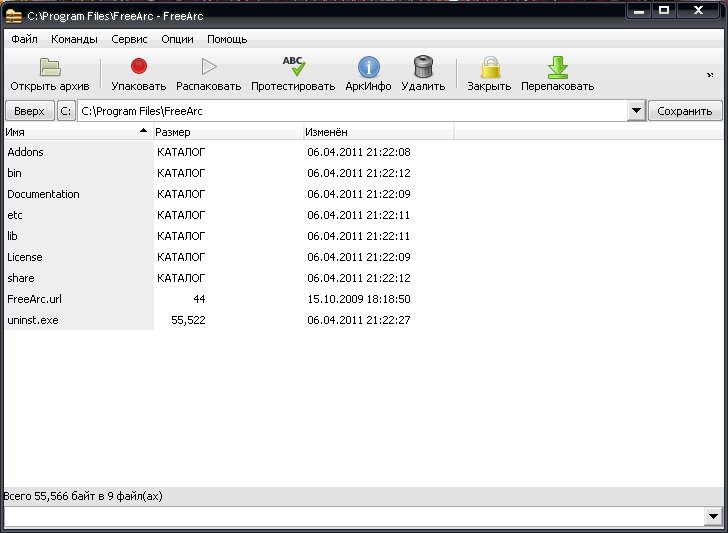Image resolution: width=728 pixels, height=533 pixels.
Task: Click the Перепаковать green arrow icon
Action: click(x=557, y=67)
